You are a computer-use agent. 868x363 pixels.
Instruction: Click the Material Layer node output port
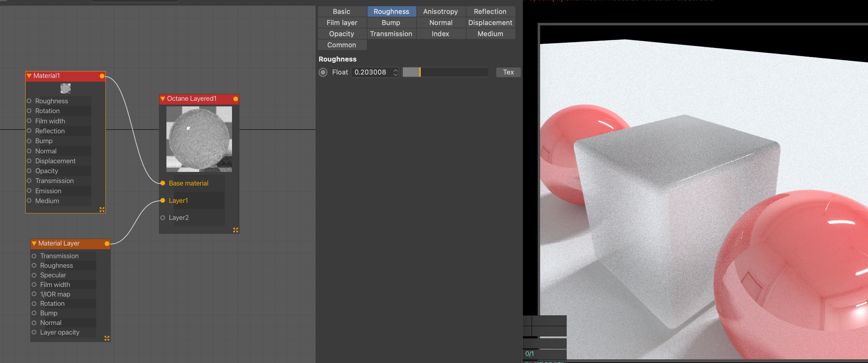(107, 243)
